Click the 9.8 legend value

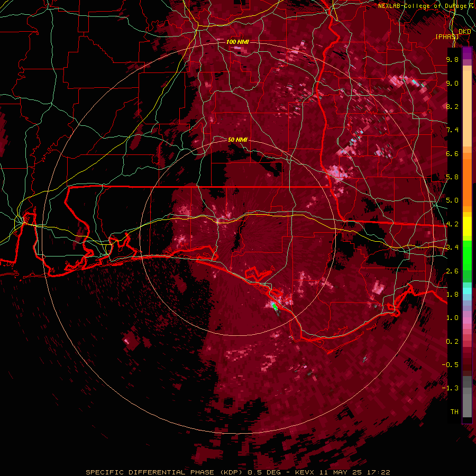(452, 59)
